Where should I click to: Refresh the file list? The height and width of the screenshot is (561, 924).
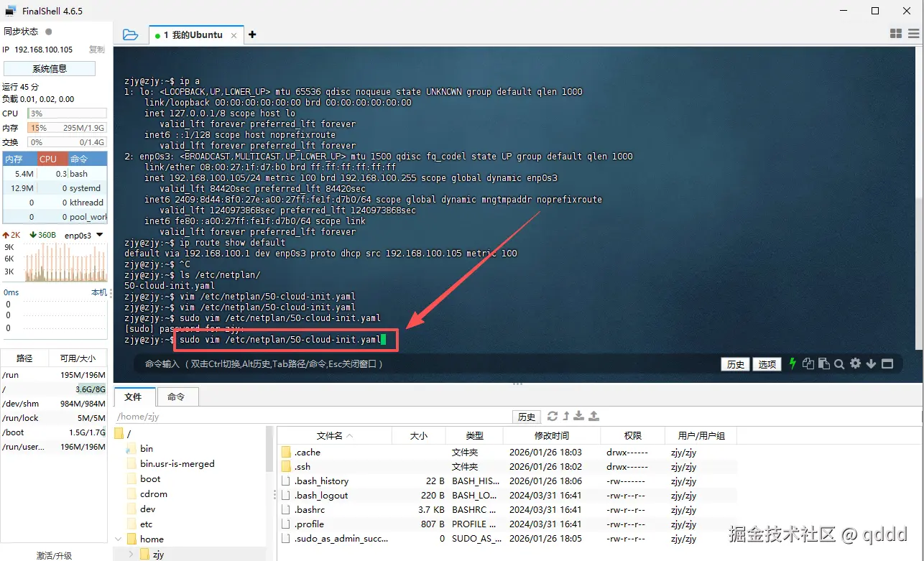click(552, 416)
